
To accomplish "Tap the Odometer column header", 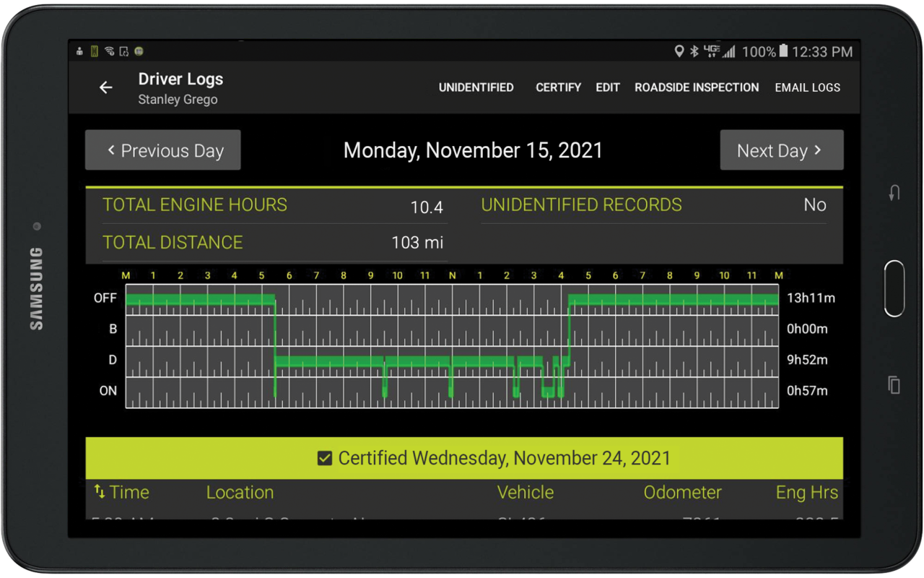I will 682,492.
